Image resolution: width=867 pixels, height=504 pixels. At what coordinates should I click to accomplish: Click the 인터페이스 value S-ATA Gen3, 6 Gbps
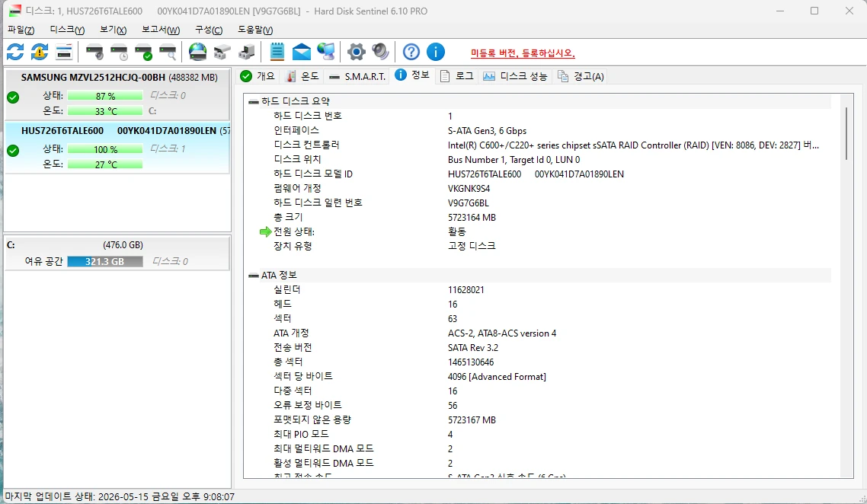[x=487, y=131]
